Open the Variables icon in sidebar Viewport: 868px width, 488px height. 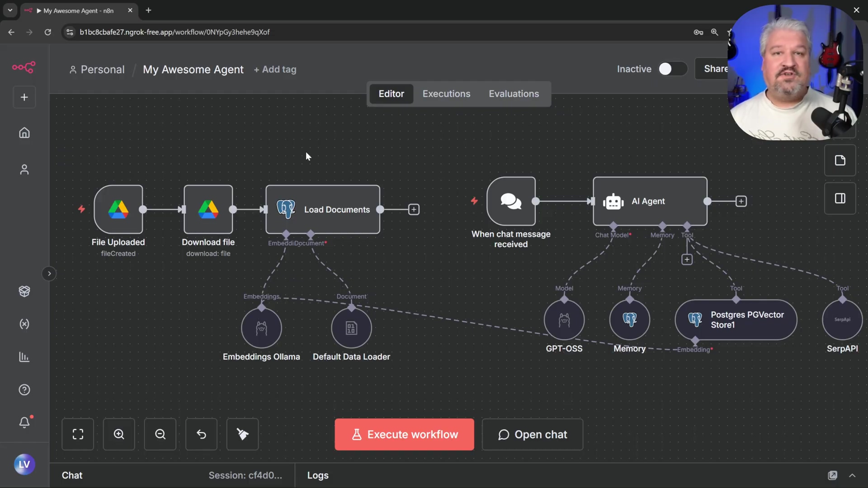(24, 324)
